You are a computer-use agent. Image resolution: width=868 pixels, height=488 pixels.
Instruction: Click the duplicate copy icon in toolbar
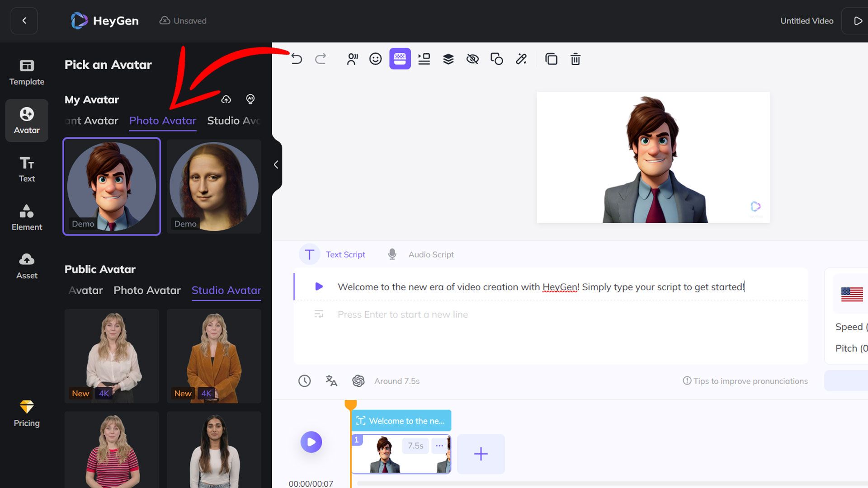[x=551, y=59]
